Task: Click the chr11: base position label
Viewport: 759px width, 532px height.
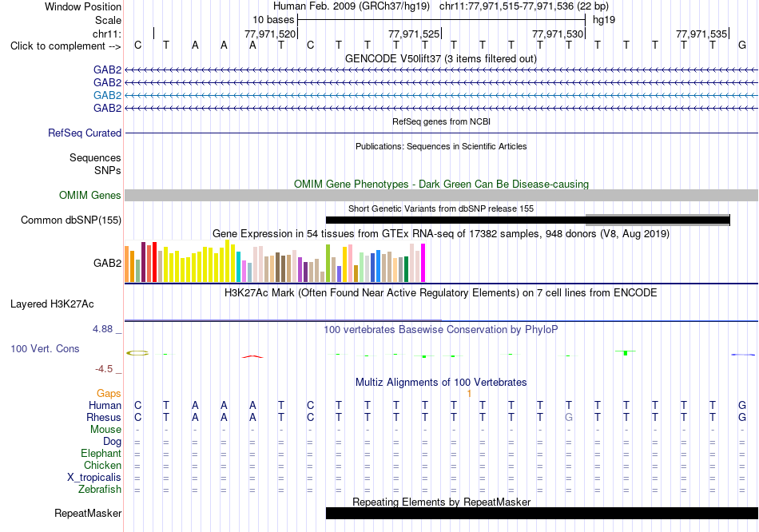Action: tap(107, 34)
